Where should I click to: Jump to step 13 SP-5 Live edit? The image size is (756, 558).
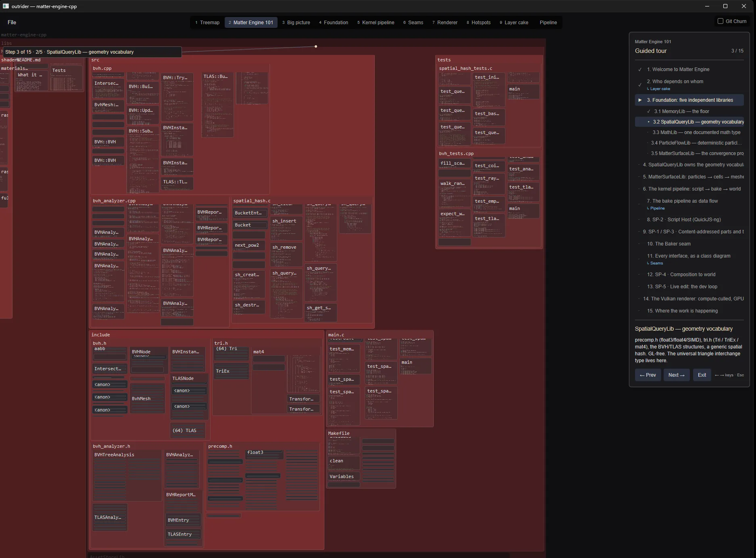click(x=689, y=287)
